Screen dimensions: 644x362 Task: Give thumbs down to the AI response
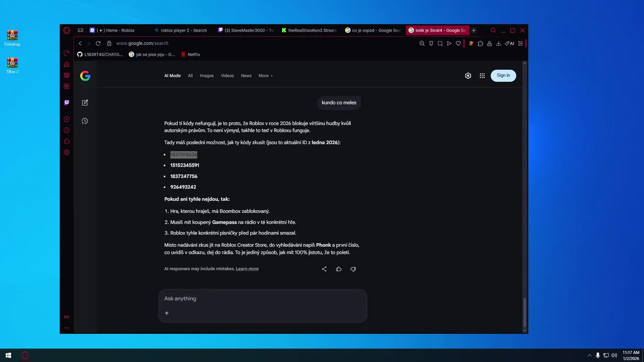click(x=353, y=269)
